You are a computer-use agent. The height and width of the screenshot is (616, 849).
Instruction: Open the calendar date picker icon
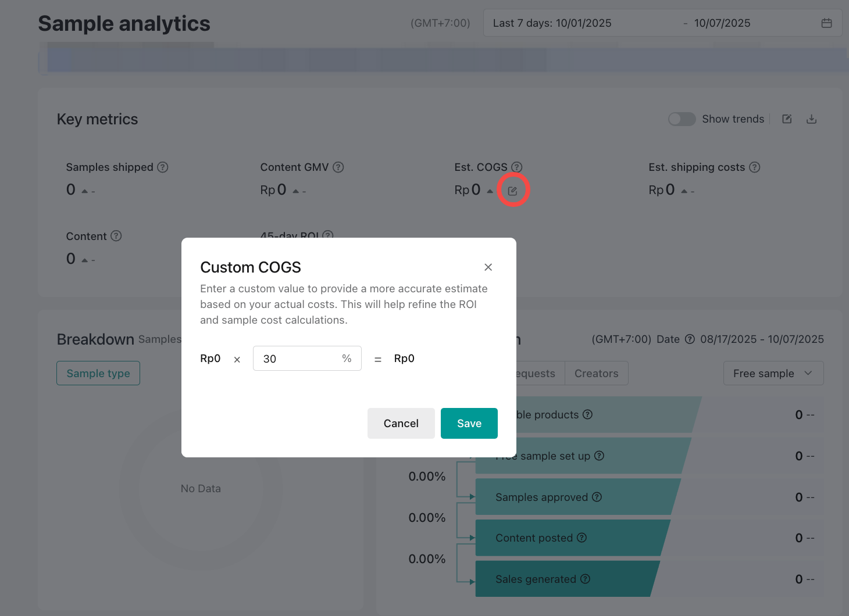(826, 23)
